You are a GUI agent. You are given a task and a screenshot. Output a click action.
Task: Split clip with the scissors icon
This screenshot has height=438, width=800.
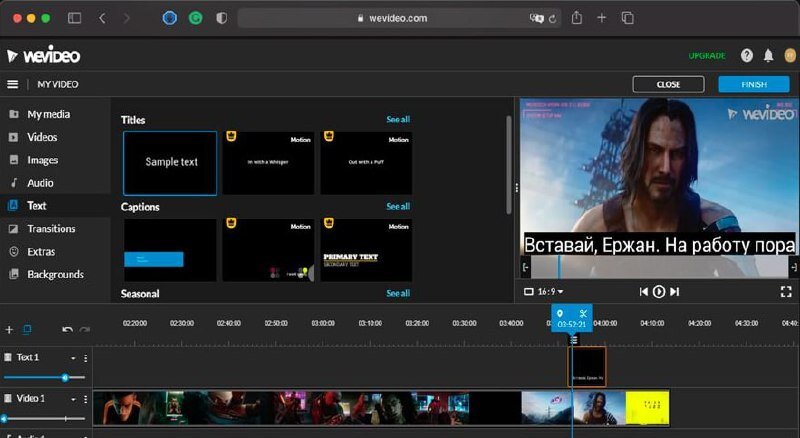click(583, 313)
